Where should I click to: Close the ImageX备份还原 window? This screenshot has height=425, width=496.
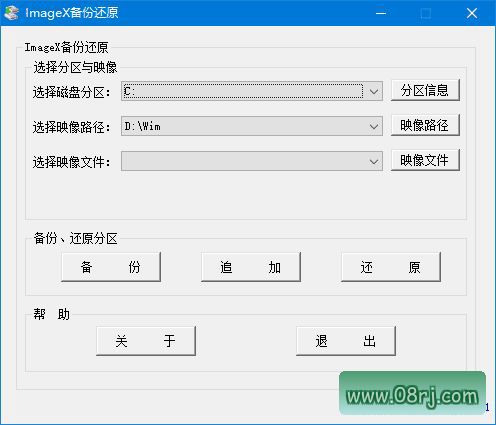click(x=472, y=13)
